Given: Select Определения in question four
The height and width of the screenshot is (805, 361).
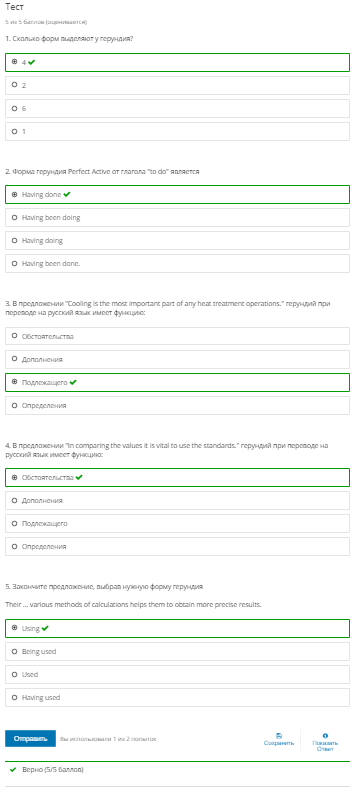Looking at the screenshot, I should [x=177, y=547].
